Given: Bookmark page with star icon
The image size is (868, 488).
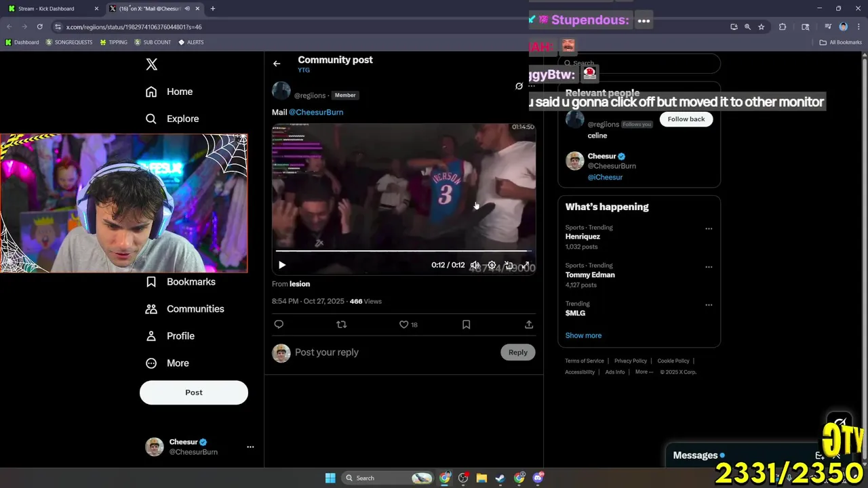Looking at the screenshot, I should tap(762, 27).
